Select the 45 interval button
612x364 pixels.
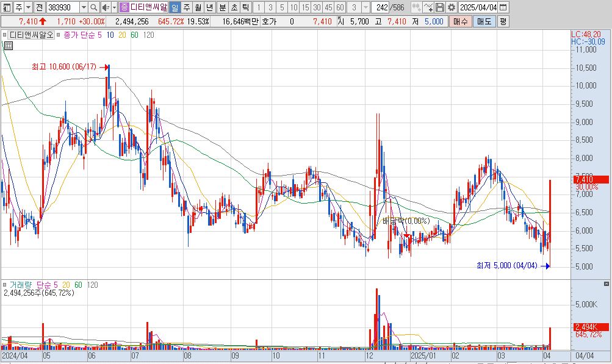(328, 7)
